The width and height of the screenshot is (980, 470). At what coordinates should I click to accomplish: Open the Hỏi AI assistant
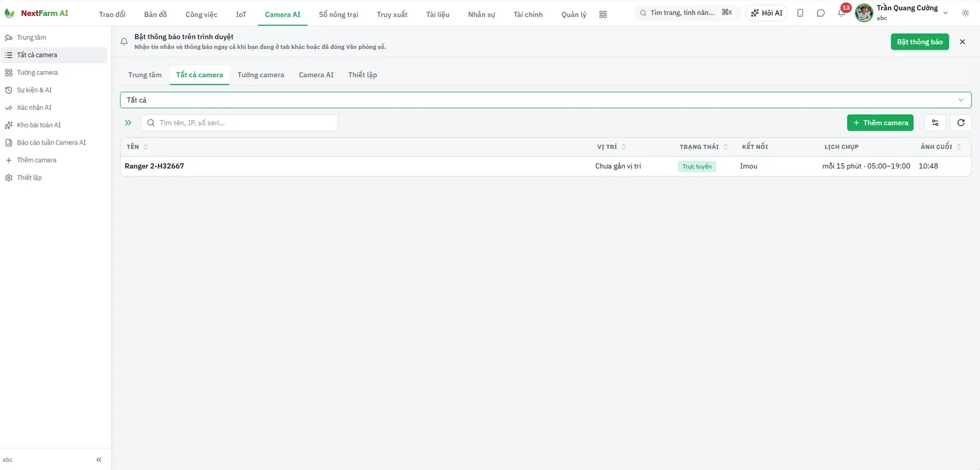click(x=766, y=13)
